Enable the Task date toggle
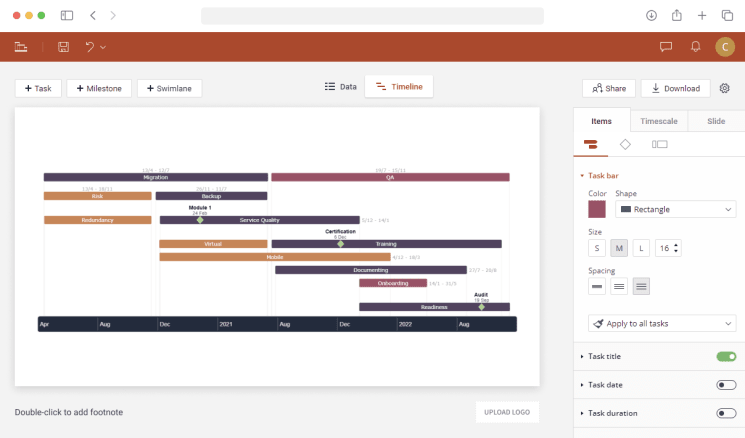The image size is (745, 438). point(726,384)
